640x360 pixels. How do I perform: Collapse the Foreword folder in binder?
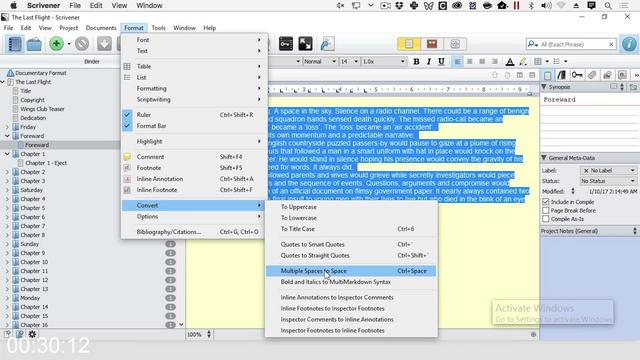pyautogui.click(x=7, y=136)
